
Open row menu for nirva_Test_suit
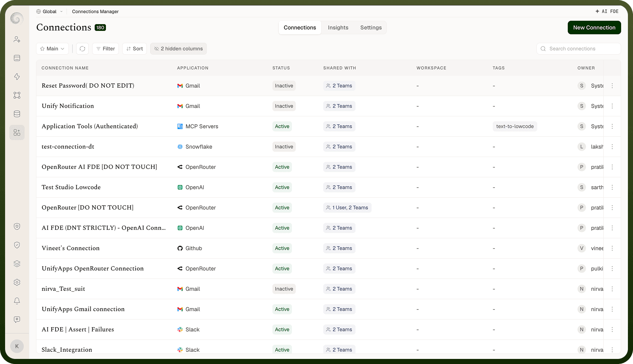click(612, 289)
